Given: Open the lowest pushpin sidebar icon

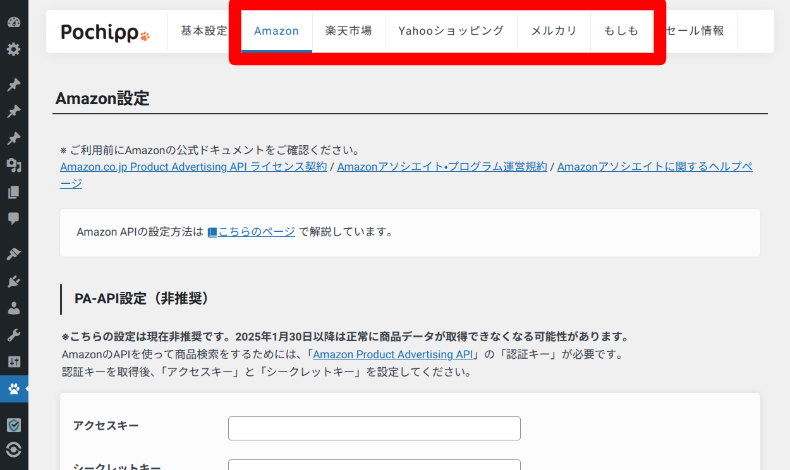Looking at the screenshot, I should coord(14,139).
